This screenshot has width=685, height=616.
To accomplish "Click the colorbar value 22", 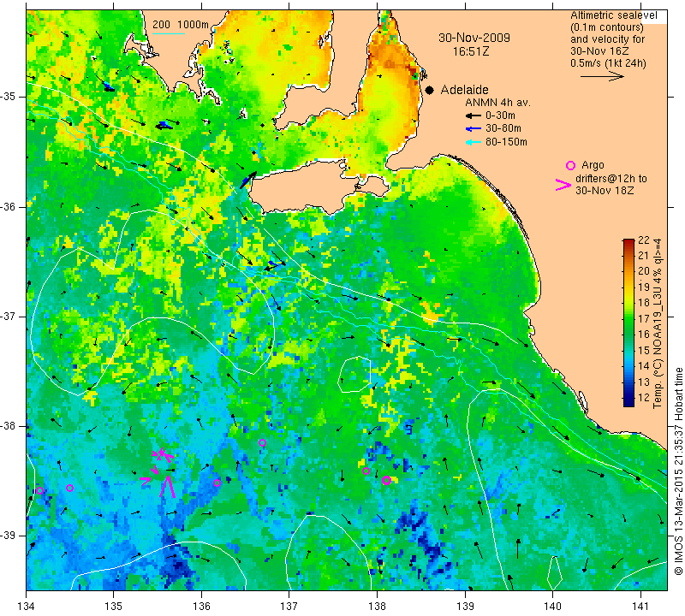I will pyautogui.click(x=644, y=240).
